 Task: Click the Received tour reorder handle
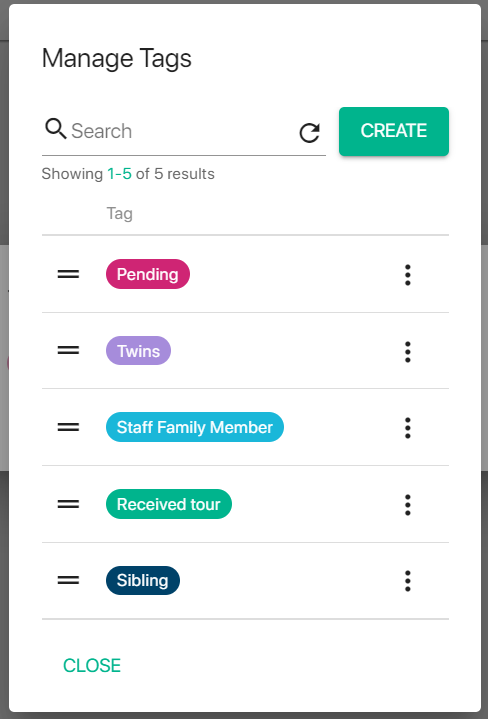tap(68, 504)
